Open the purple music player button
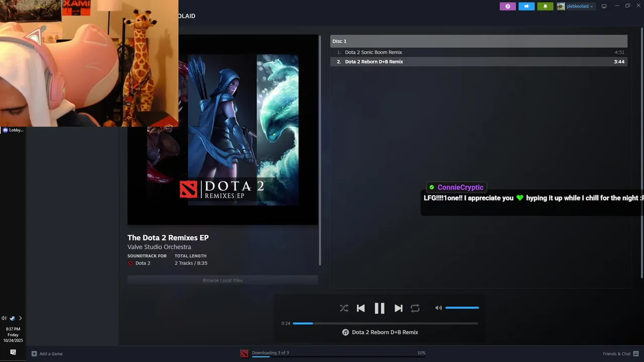Image resolution: width=644 pixels, height=362 pixels. 508,7
